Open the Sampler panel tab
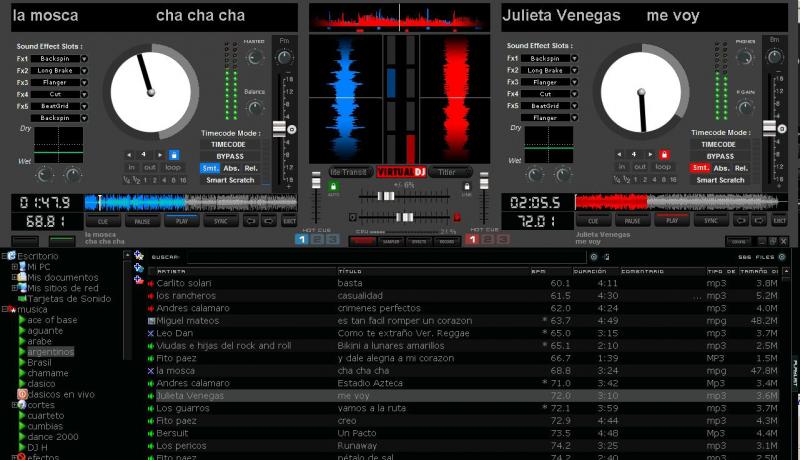The image size is (800, 460). (391, 242)
